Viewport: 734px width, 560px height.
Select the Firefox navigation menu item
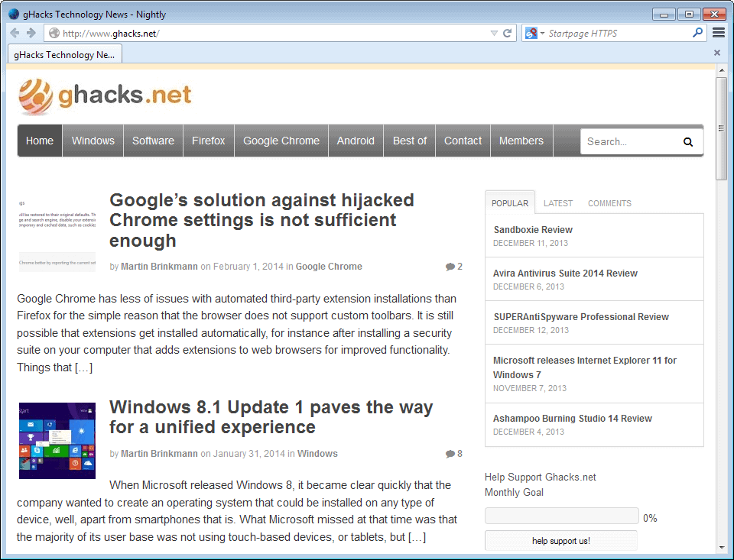coord(208,141)
